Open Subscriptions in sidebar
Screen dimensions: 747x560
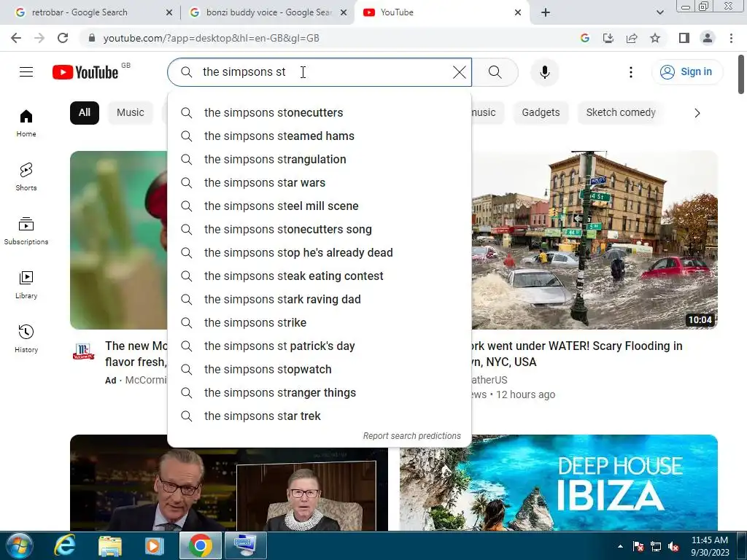click(26, 231)
